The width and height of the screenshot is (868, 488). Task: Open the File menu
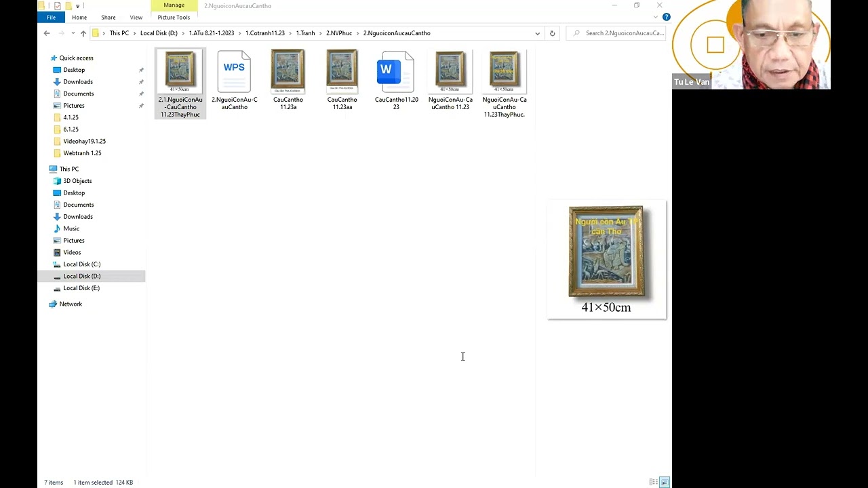[51, 17]
